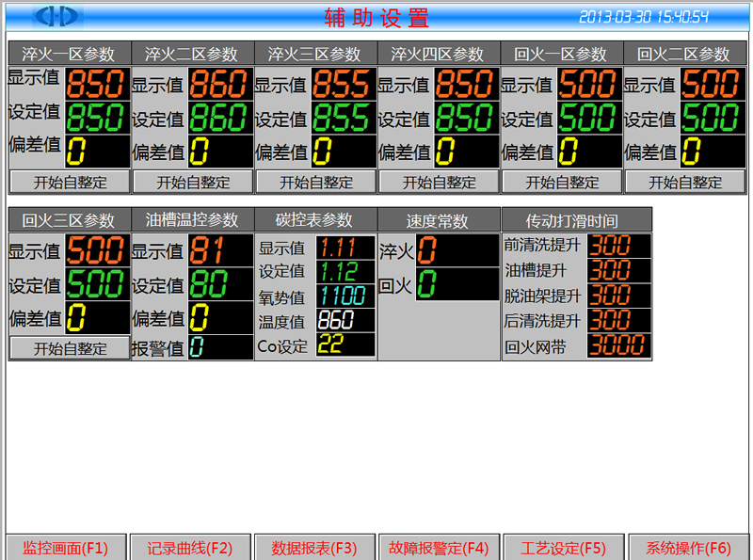753x560 pixels.
Task: Click the 速度常数 header
Action: [439, 220]
